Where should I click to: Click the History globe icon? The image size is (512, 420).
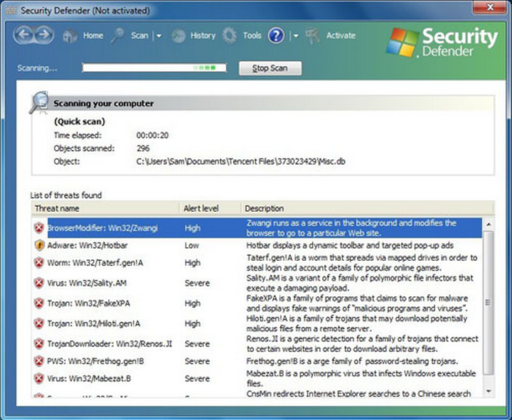[x=178, y=36]
